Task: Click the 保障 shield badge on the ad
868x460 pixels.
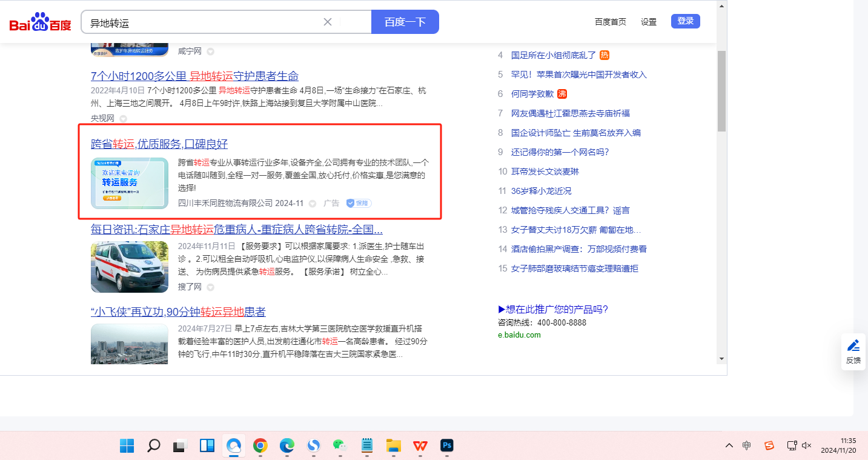Action: pos(359,204)
